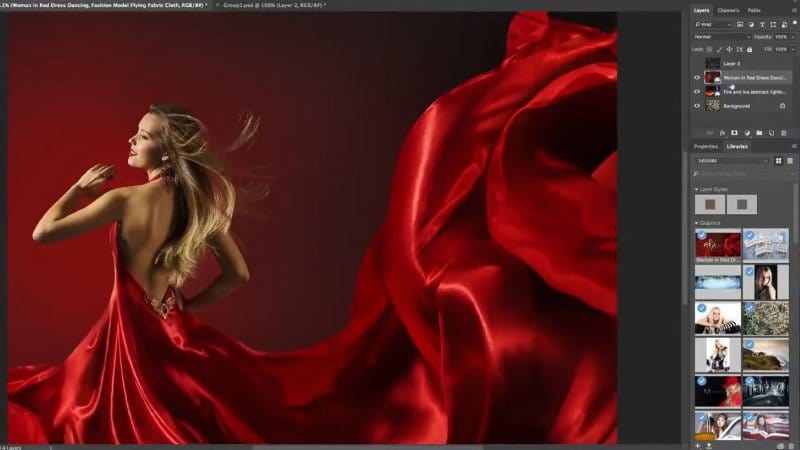800x450 pixels.
Task: Apply the first layer style swatch
Action: (710, 205)
